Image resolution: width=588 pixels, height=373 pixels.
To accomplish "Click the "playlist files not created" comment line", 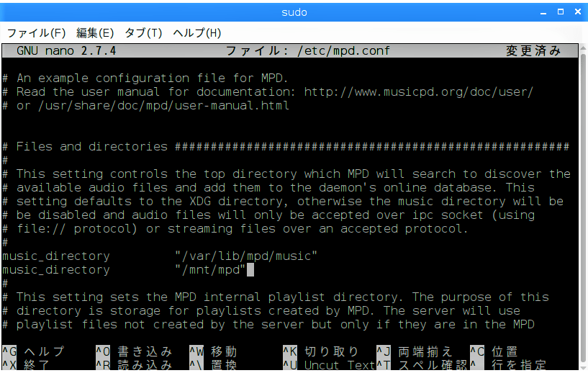I will 268,325.
